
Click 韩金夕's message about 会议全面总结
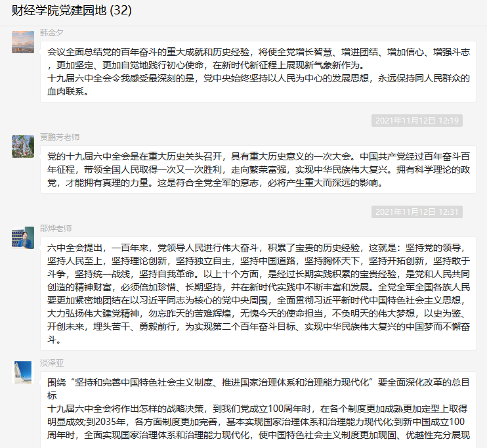[258, 58]
